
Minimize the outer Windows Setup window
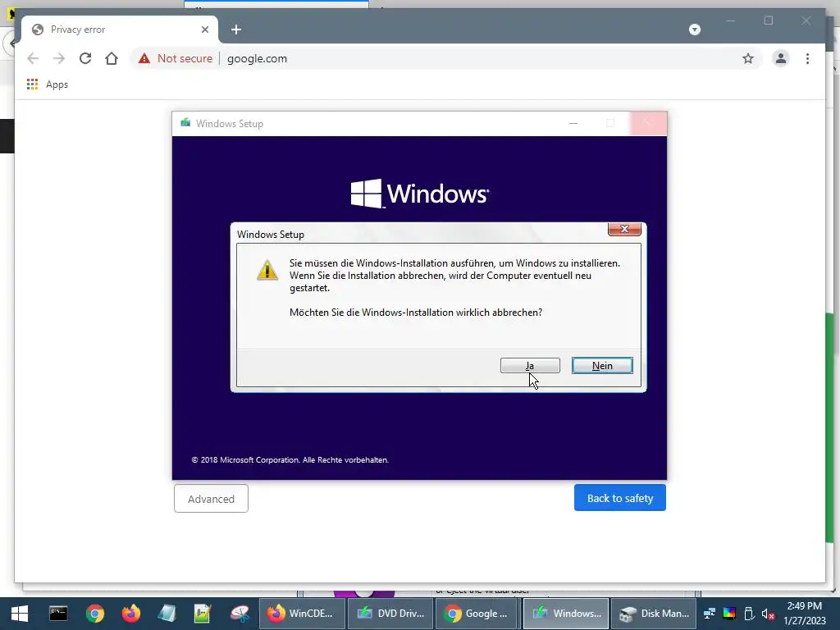[x=573, y=123]
